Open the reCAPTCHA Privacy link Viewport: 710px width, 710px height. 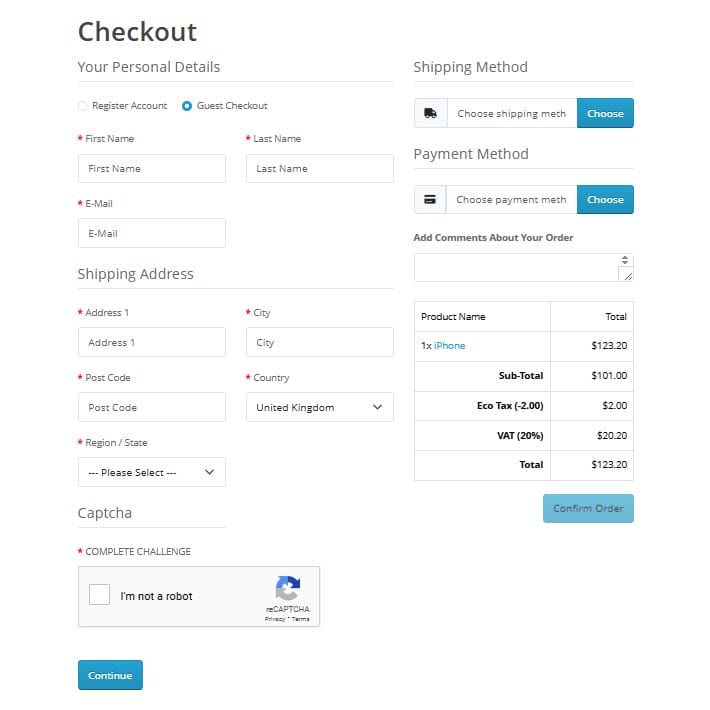point(275,619)
